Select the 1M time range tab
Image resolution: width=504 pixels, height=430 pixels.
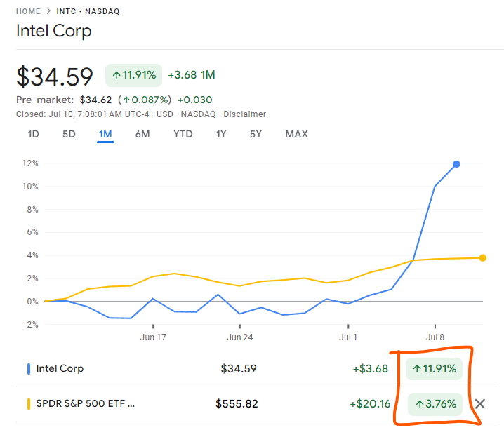pyautogui.click(x=105, y=134)
